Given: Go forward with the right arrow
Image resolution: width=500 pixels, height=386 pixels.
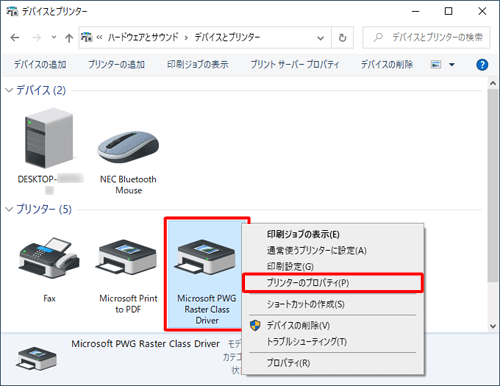Looking at the screenshot, I should click(x=37, y=38).
